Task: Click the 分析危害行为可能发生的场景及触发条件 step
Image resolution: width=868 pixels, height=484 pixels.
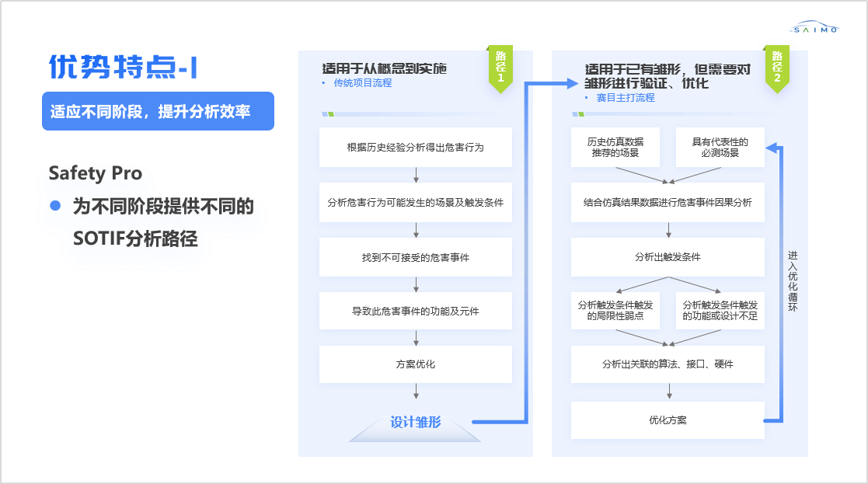Action: (x=415, y=202)
